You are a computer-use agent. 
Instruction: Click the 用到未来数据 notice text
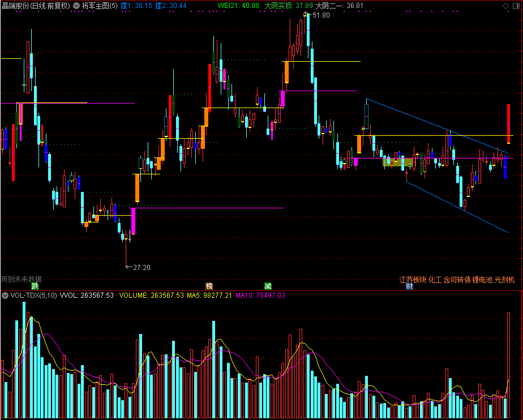(22, 279)
